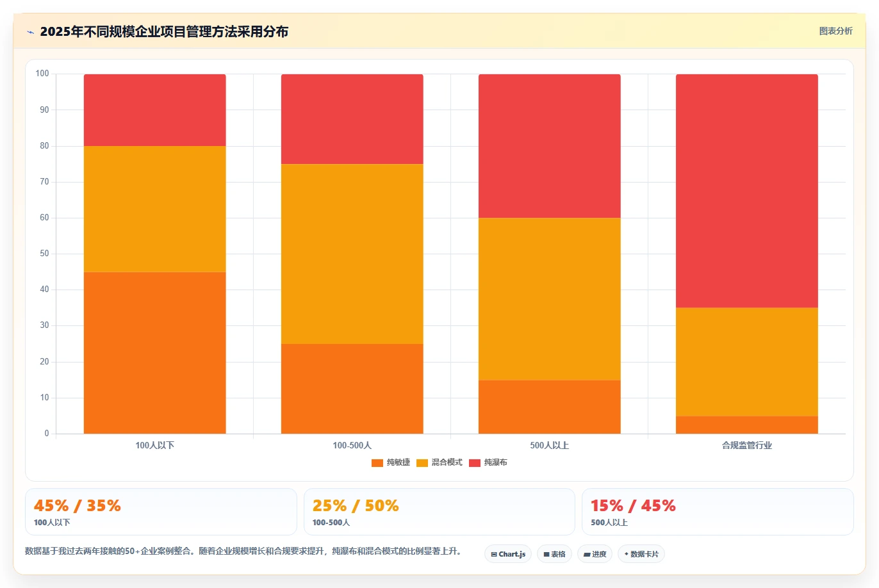This screenshot has width=879, height=588.
Task: Toggle the 纯瀑布 legend item
Action: (488, 462)
